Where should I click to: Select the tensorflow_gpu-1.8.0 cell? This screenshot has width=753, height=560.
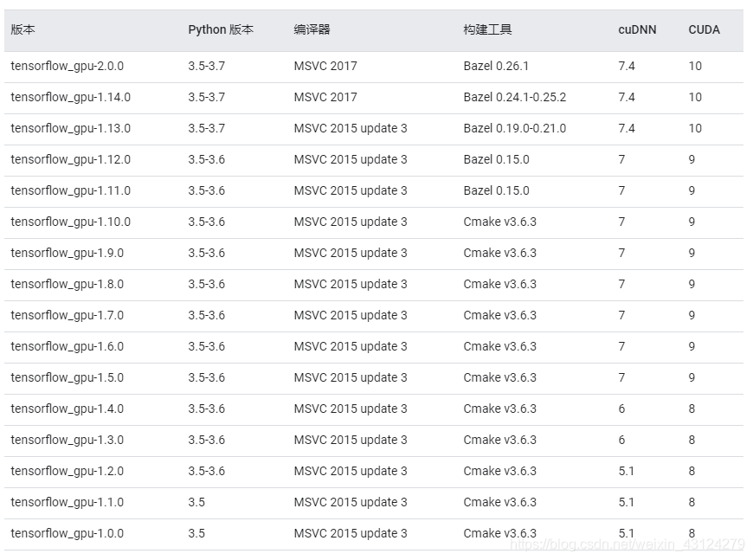pos(68,285)
